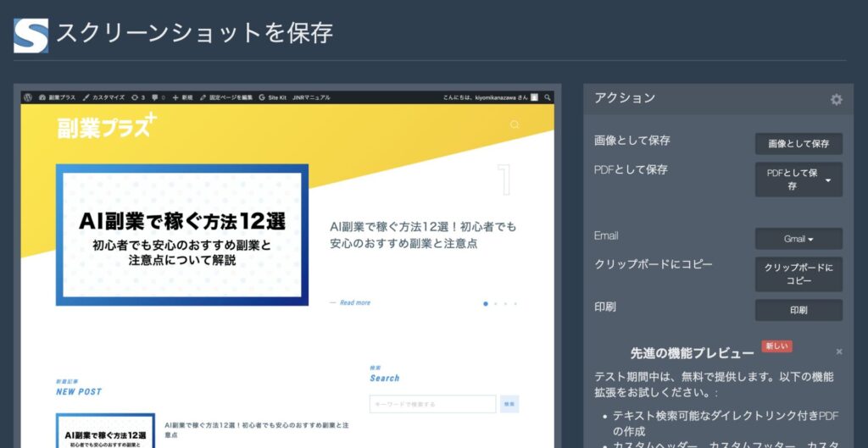
Task: Click the magnifier icon on yellow header
Action: [x=515, y=125]
